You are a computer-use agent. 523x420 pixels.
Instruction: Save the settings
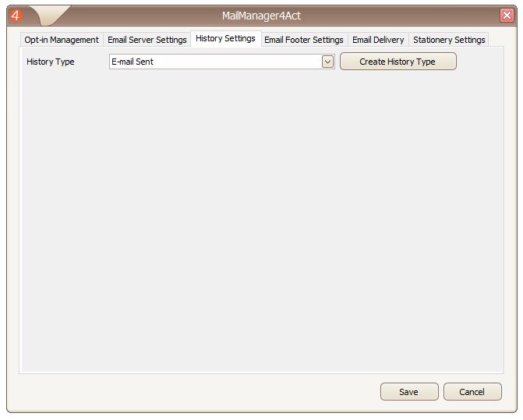409,392
